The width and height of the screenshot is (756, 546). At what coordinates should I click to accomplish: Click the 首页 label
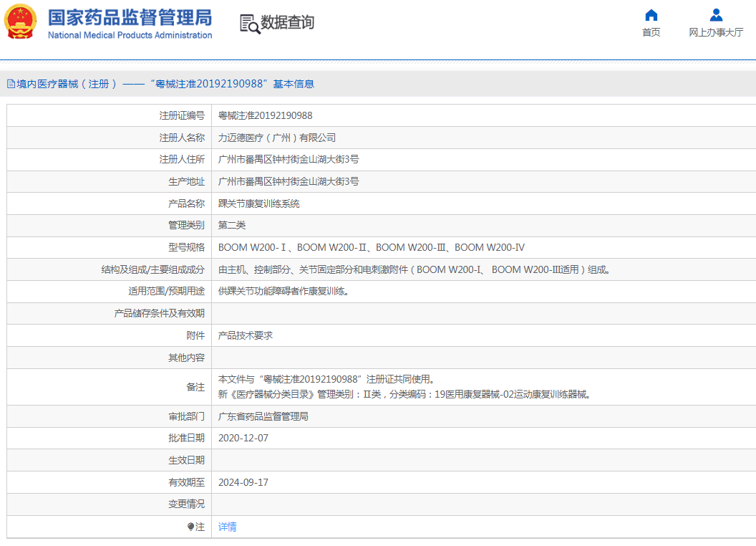pyautogui.click(x=651, y=32)
